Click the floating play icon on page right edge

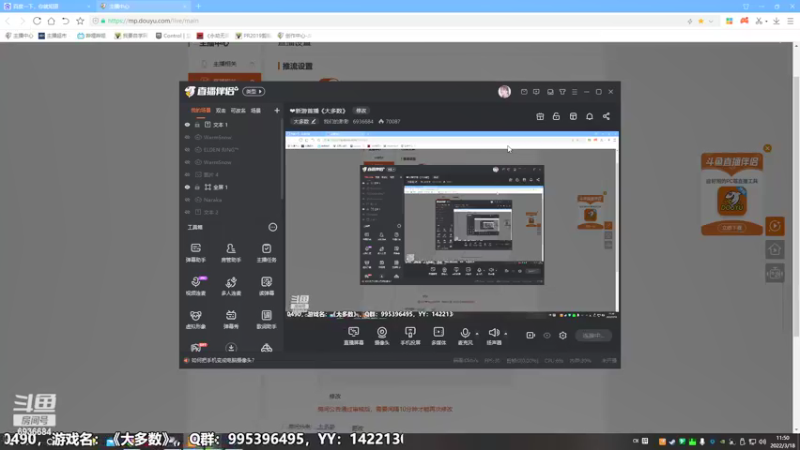tap(774, 226)
